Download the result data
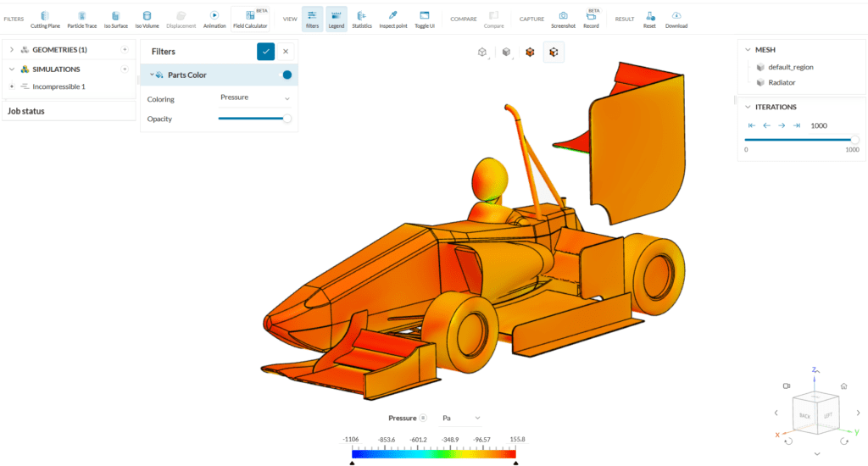Viewport: 868px width, 466px height. tap(676, 19)
